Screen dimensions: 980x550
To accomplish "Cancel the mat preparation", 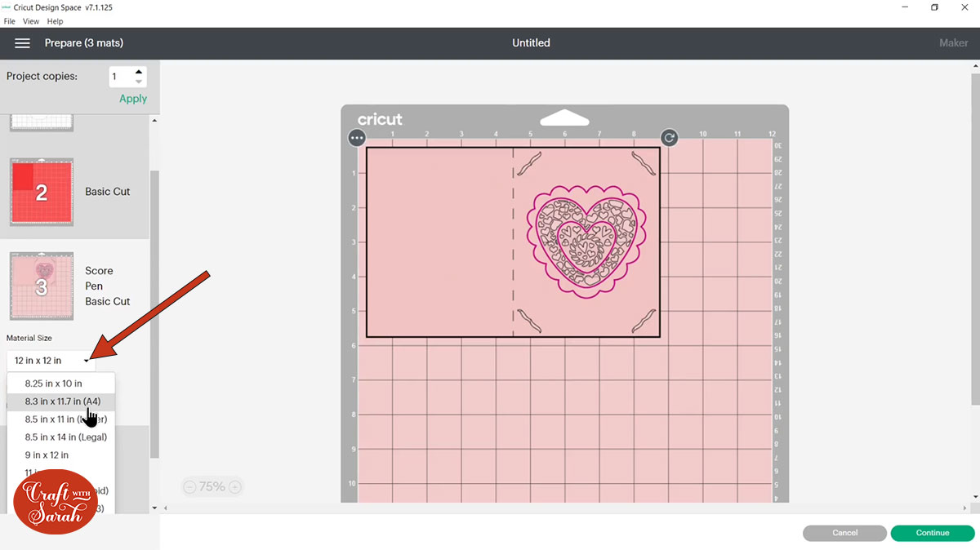I will coord(844,533).
